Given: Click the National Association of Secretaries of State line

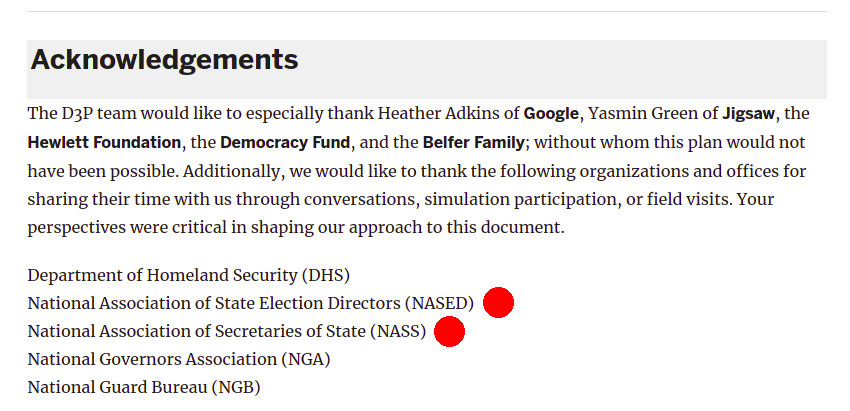Looking at the screenshot, I should point(227,331).
